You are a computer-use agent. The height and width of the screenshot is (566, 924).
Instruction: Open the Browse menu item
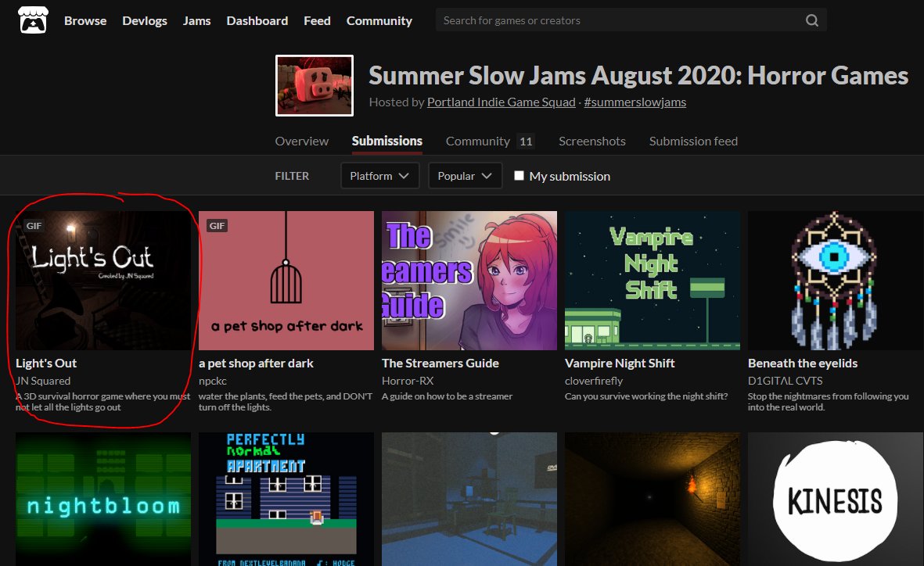click(x=85, y=20)
